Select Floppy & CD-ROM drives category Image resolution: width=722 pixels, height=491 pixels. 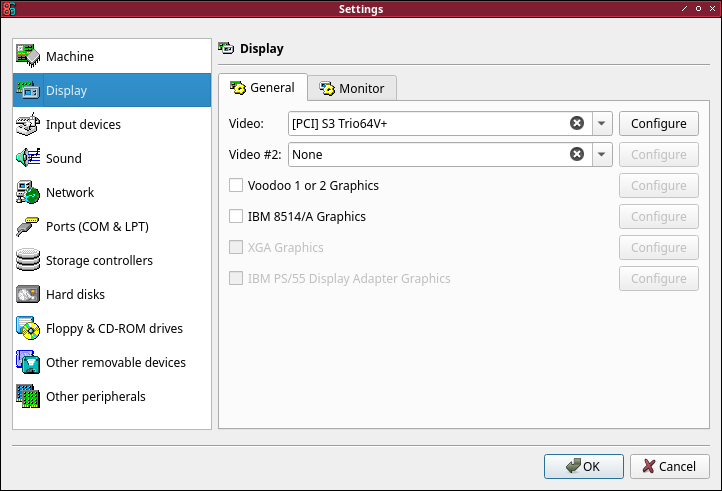point(112,328)
